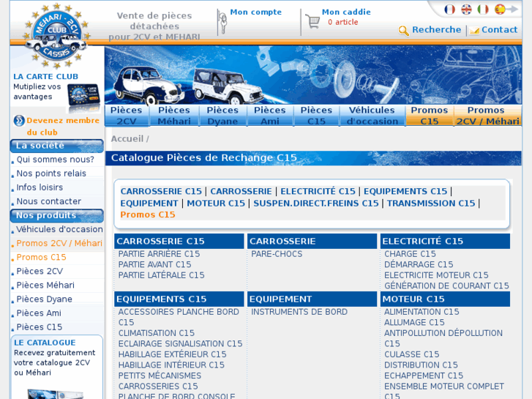Click MOTEUR C15 blue section header
Image resolution: width=532 pixels, height=399 pixels.
pyautogui.click(x=445, y=299)
